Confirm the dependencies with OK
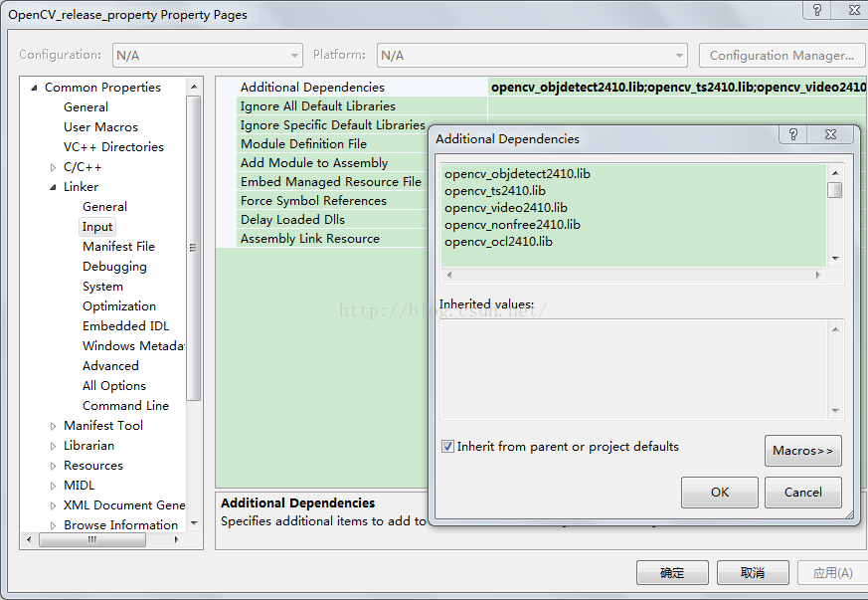 720,492
